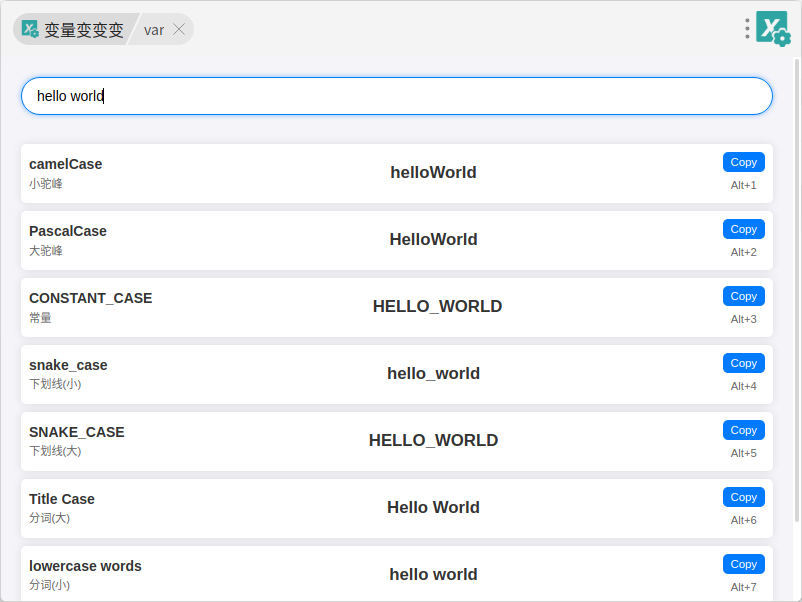Viewport: 802px width, 602px height.
Task: Click the snake_case label
Action: point(68,365)
